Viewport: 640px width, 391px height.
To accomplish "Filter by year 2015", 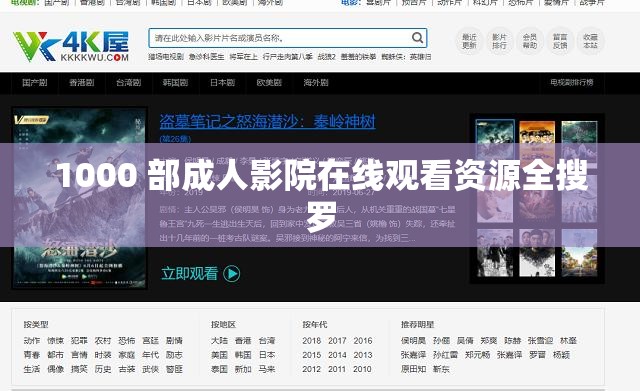I will click(312, 355).
